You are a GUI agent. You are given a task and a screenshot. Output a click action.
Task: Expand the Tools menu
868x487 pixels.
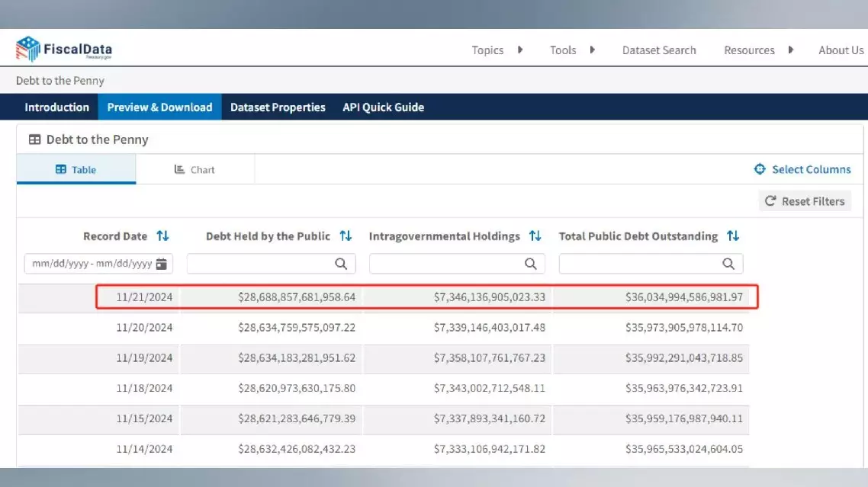pos(571,50)
